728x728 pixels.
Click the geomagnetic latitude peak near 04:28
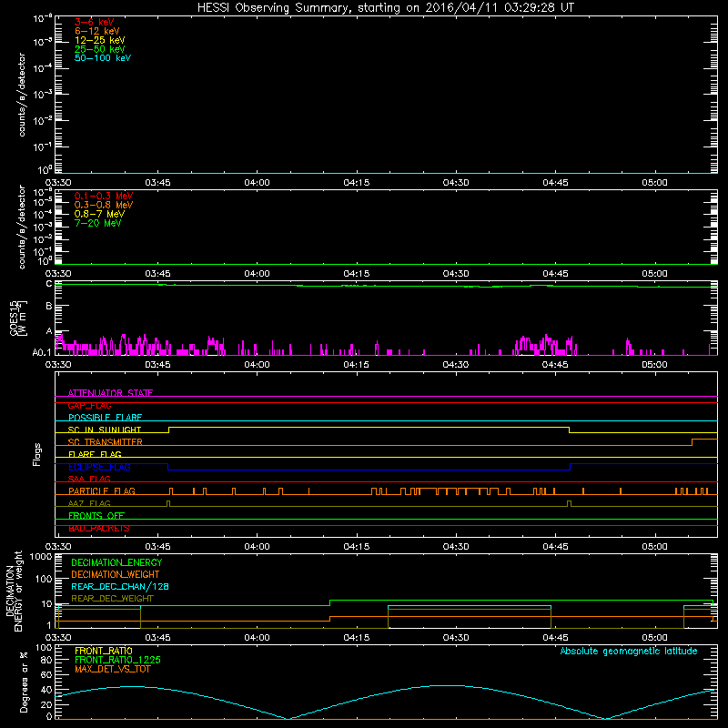coord(445,685)
